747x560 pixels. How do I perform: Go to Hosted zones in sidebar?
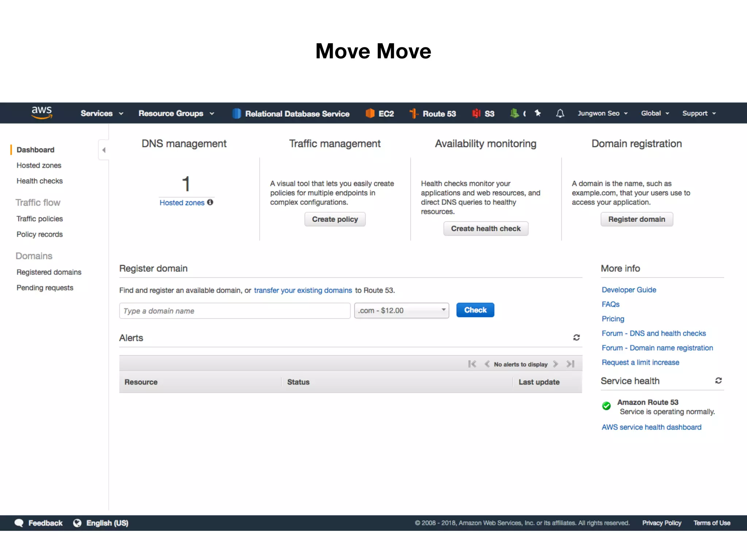point(39,166)
